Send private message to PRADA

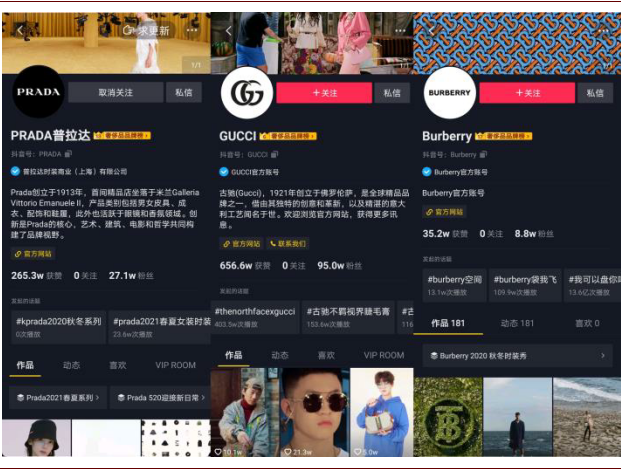coord(184,92)
